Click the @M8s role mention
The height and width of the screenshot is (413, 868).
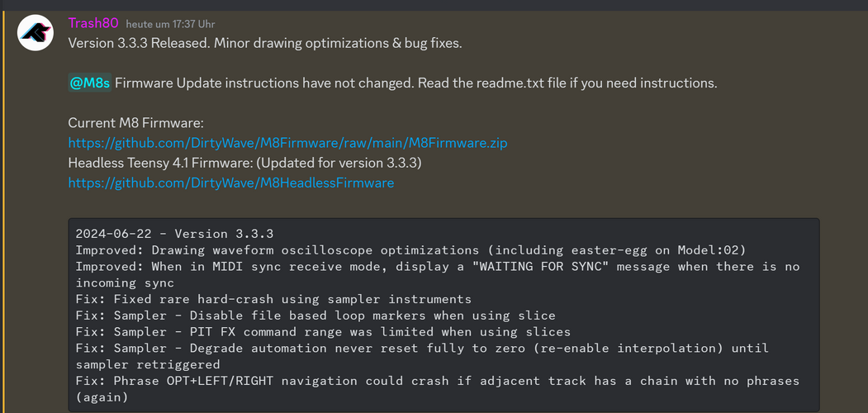[89, 83]
